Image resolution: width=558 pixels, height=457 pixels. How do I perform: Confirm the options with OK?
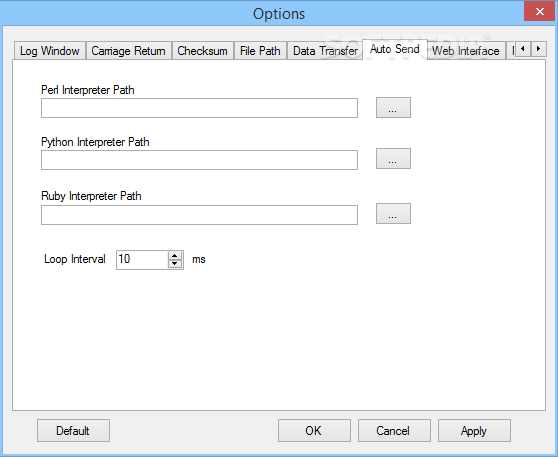[x=314, y=431]
